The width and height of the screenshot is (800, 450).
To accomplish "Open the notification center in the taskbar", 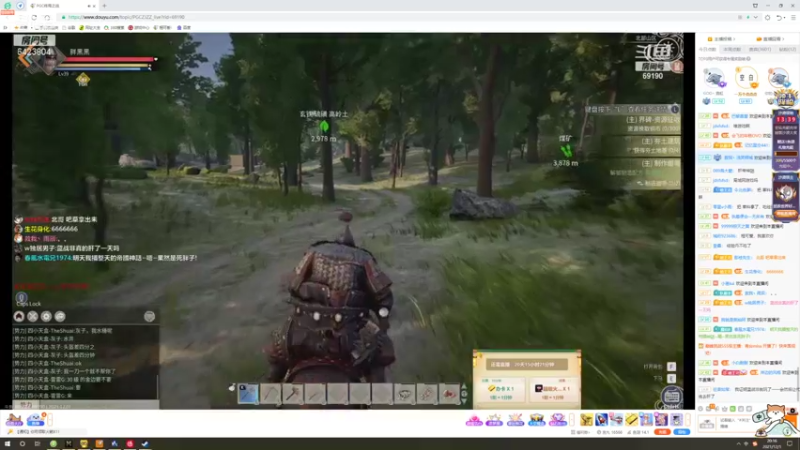I will pyautogui.click(x=790, y=444).
